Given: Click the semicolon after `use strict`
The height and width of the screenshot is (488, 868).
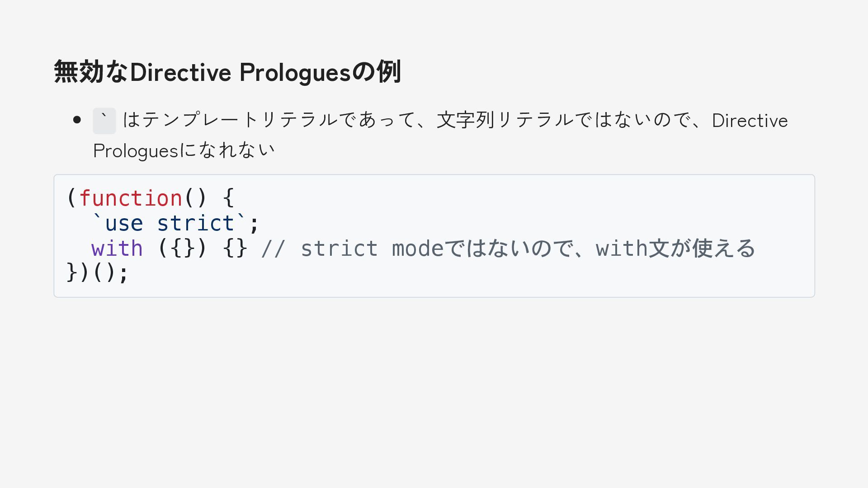Looking at the screenshot, I should click(x=254, y=224).
